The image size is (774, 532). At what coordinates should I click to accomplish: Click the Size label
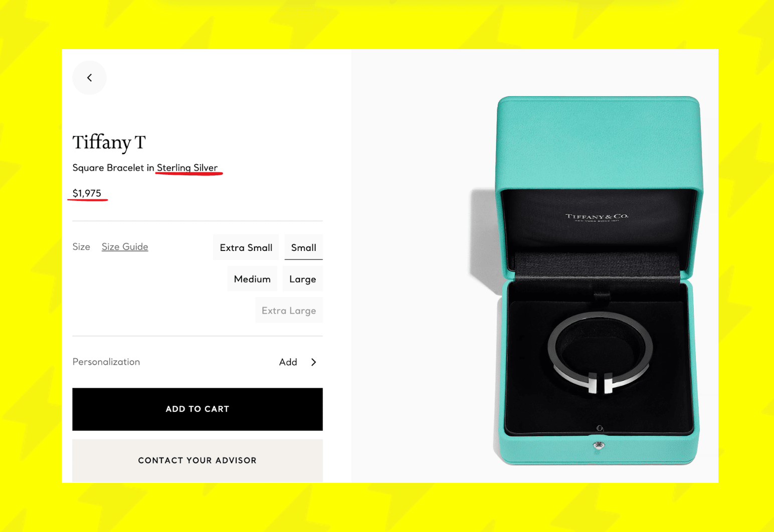[x=81, y=247]
